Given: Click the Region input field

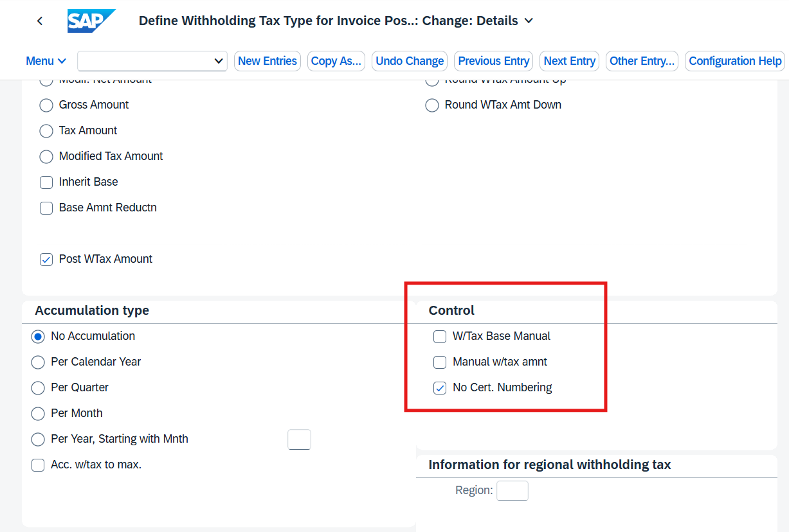Looking at the screenshot, I should point(512,491).
